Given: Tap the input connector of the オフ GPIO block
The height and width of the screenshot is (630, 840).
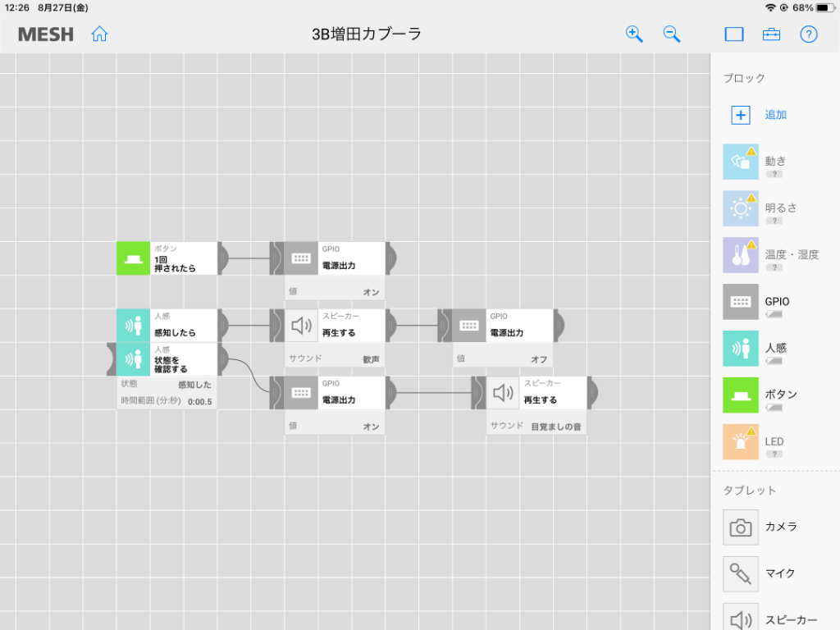Looking at the screenshot, I should tap(445, 325).
